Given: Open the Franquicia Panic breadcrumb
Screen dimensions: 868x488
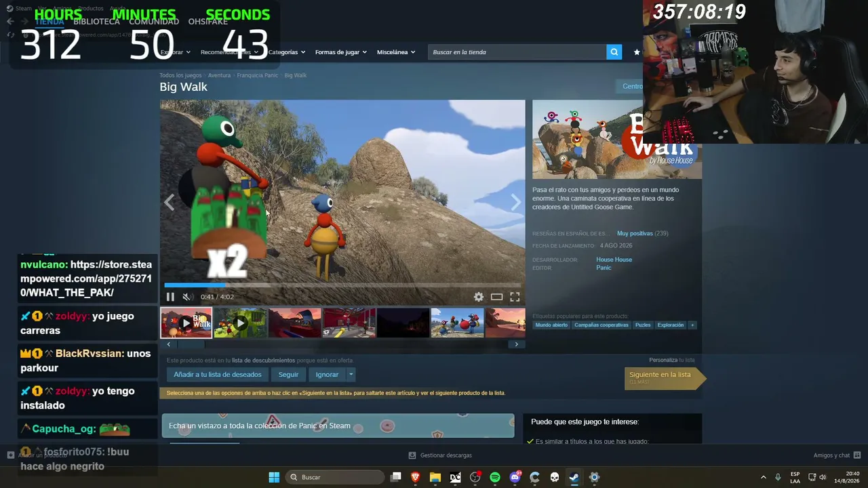Looking at the screenshot, I should [x=257, y=75].
